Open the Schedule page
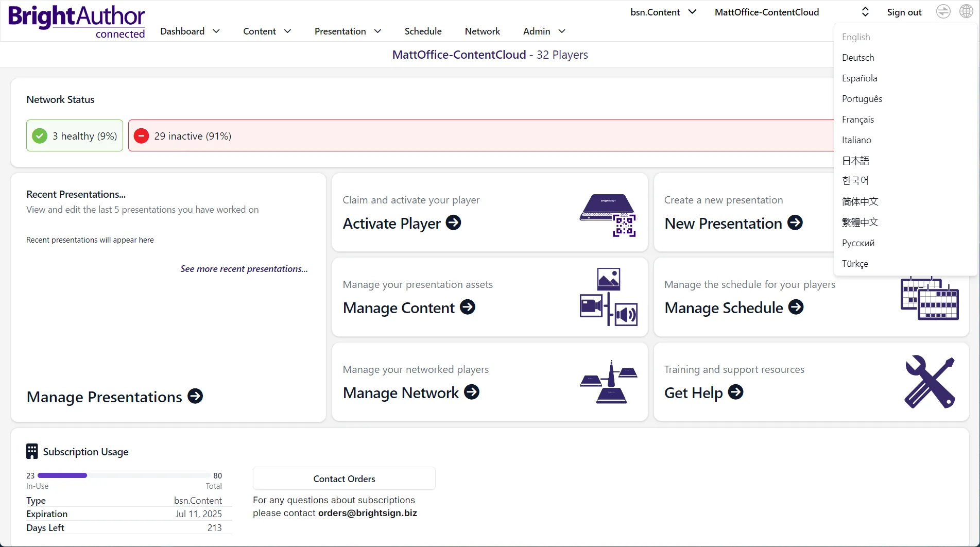 [423, 31]
